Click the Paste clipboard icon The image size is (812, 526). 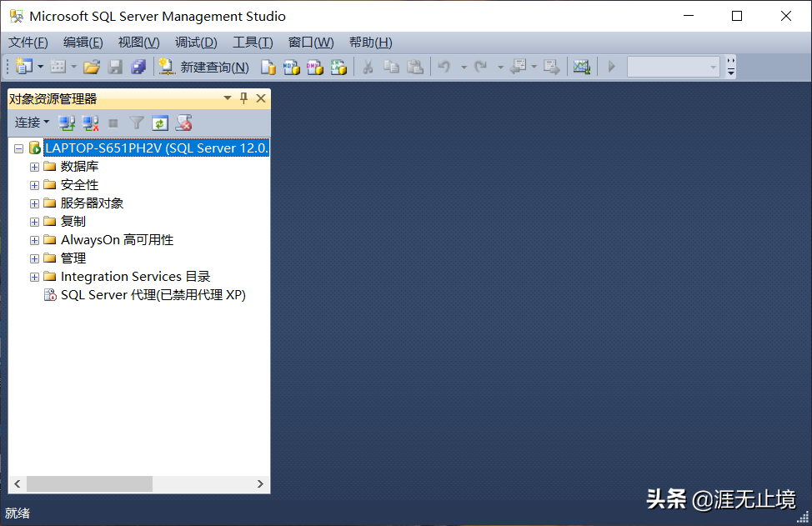415,67
